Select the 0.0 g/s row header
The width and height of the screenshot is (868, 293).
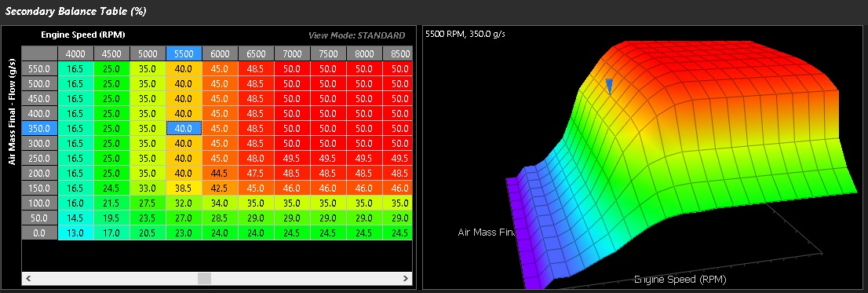coord(39,233)
